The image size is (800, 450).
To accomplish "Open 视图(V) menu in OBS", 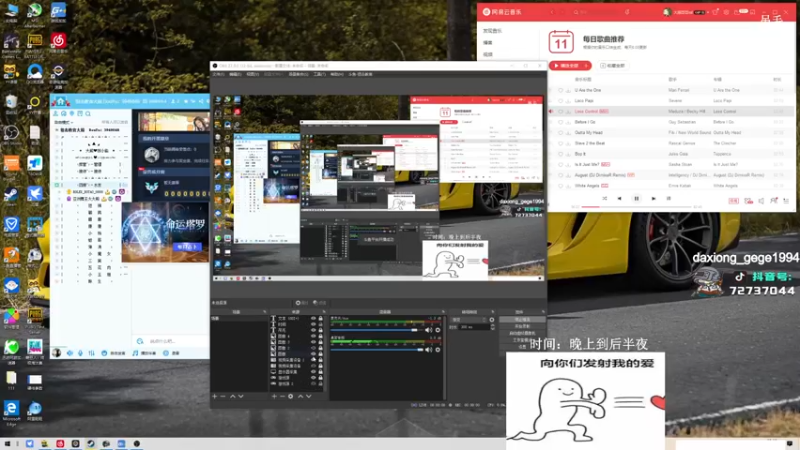I will [x=252, y=74].
